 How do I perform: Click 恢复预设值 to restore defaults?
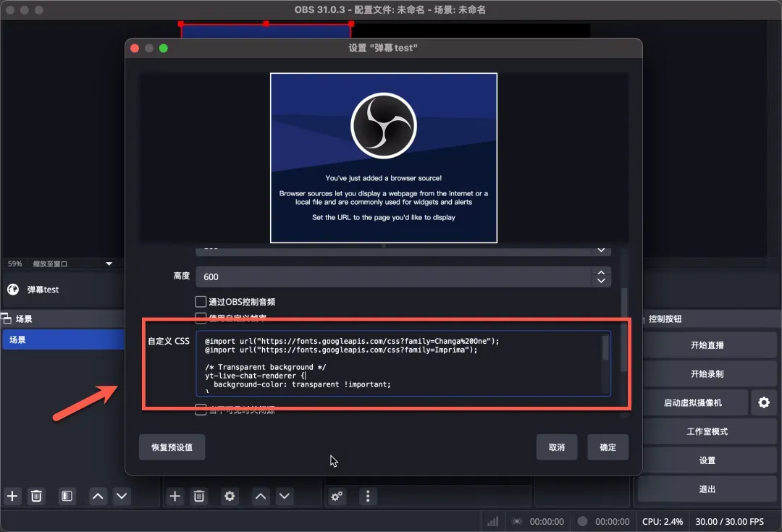point(172,447)
